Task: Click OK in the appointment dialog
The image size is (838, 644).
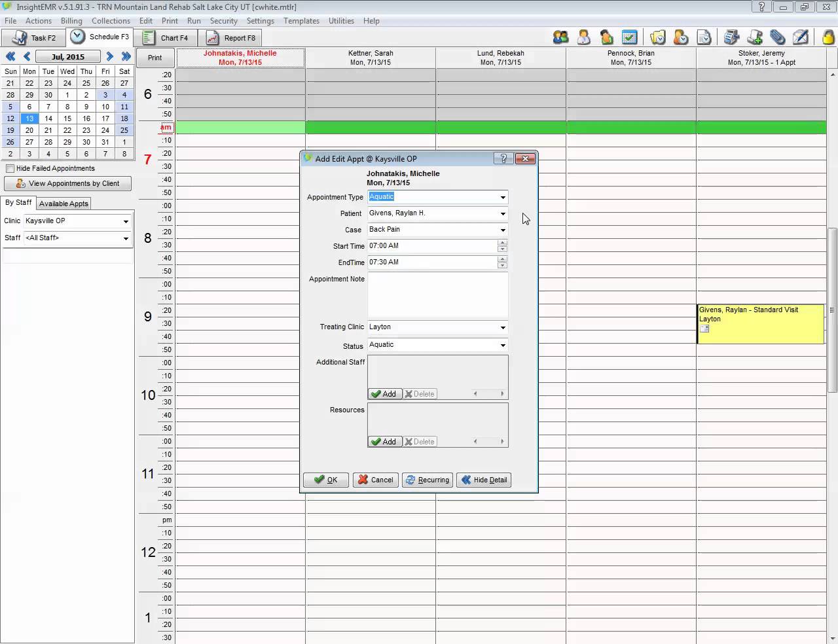Action: click(325, 480)
